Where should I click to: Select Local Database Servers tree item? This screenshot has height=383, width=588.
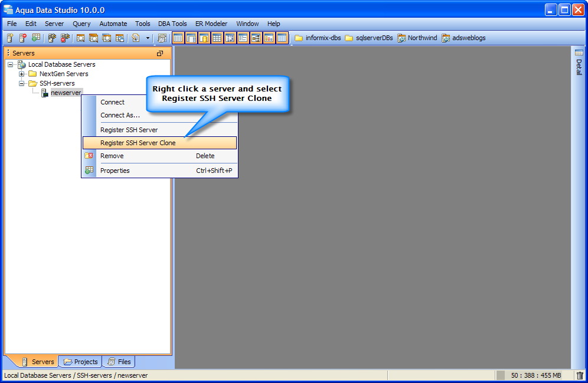[62, 64]
